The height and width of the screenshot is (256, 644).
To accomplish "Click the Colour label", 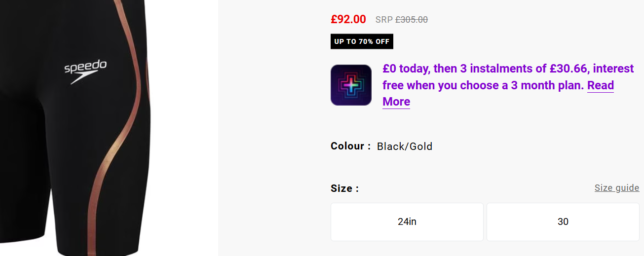I will coord(350,146).
